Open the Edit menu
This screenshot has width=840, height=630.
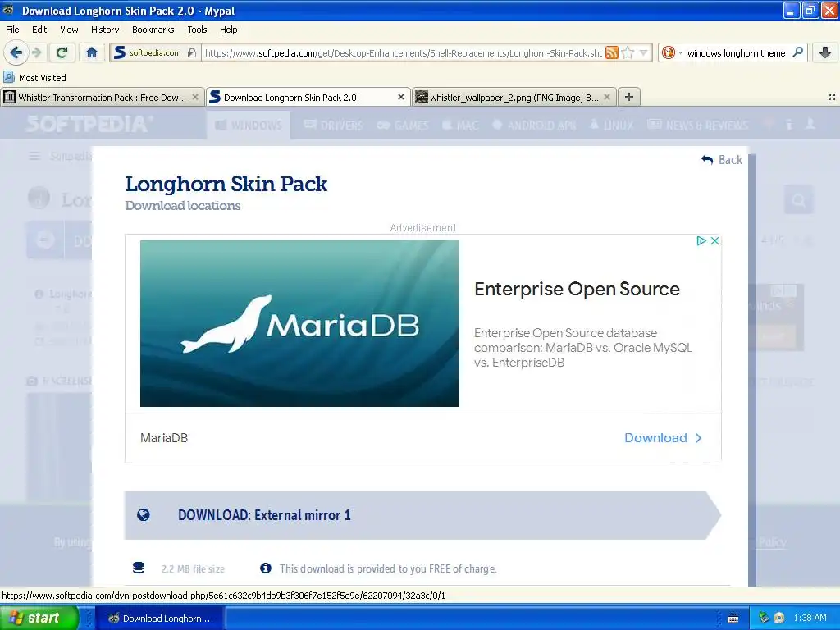tap(39, 30)
